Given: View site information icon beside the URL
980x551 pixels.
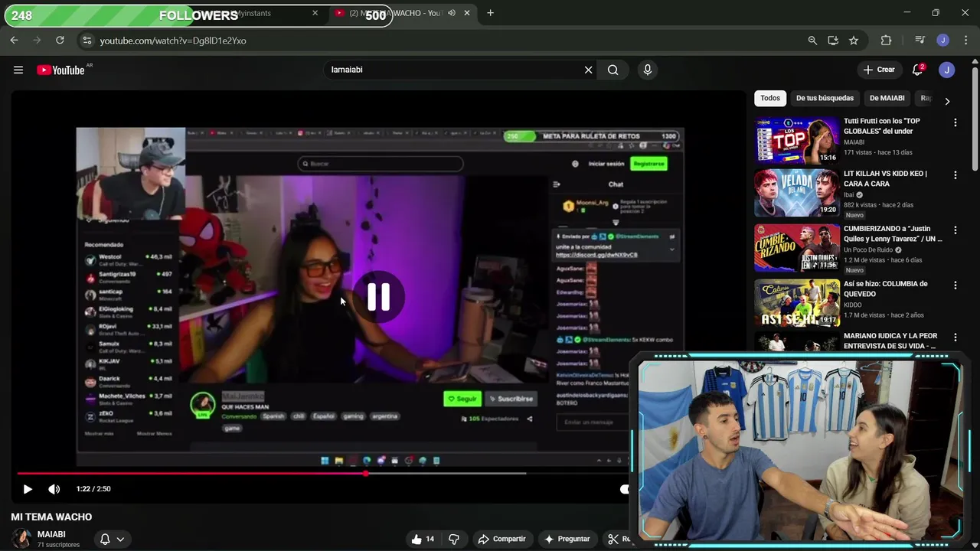Looking at the screenshot, I should coord(87,41).
